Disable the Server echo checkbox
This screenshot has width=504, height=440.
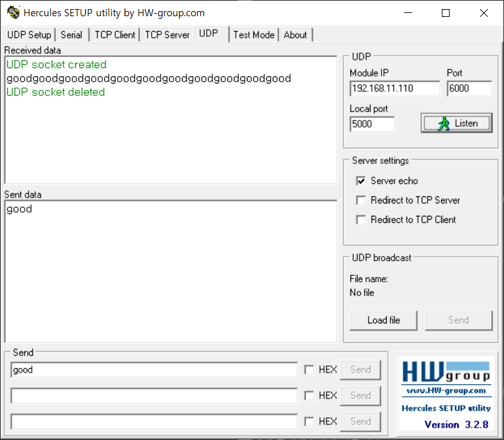coord(361,181)
